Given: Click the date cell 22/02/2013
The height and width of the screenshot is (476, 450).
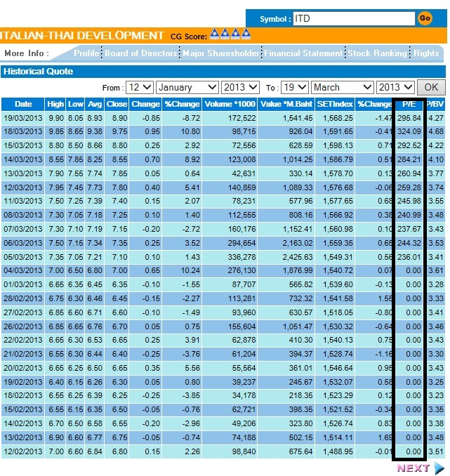Looking at the screenshot, I should click(23, 340).
